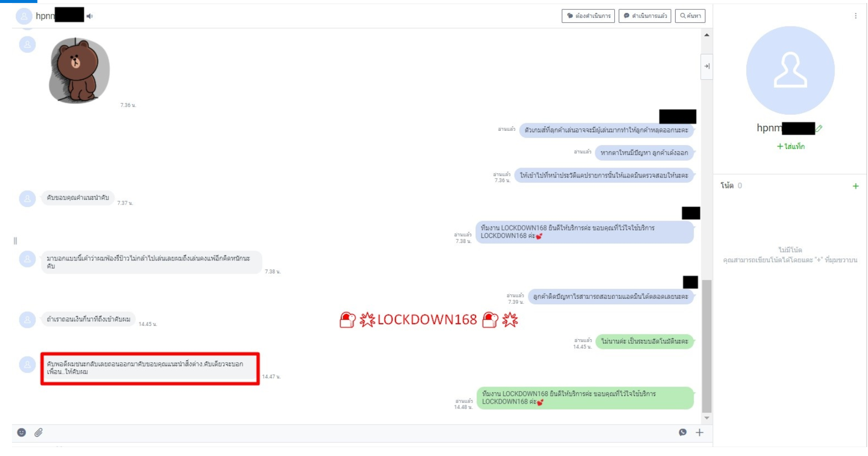The width and height of the screenshot is (868, 456).
Task: Click the brown bear sticker image
Action: (79, 70)
